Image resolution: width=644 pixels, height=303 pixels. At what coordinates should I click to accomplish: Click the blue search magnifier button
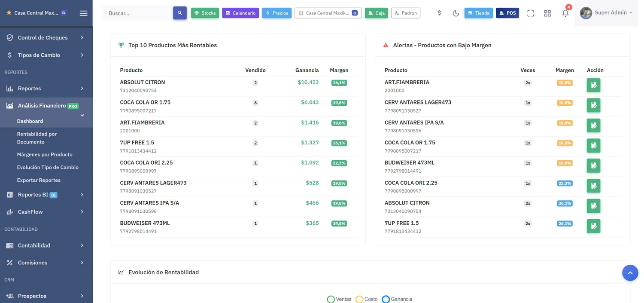coord(180,13)
